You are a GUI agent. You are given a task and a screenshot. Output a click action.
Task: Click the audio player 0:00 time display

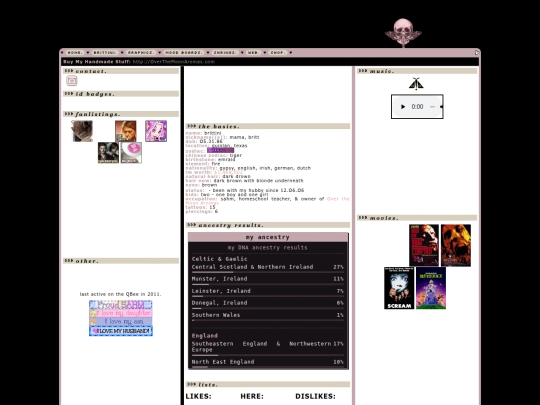417,107
